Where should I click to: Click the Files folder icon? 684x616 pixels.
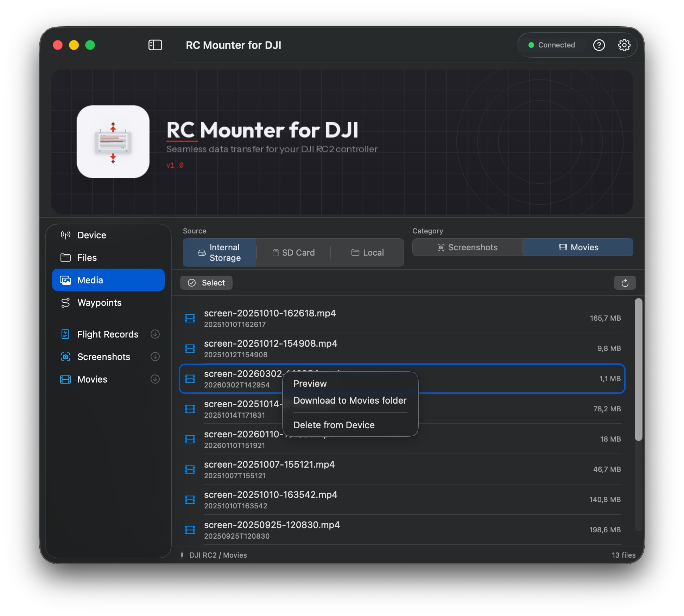click(65, 258)
